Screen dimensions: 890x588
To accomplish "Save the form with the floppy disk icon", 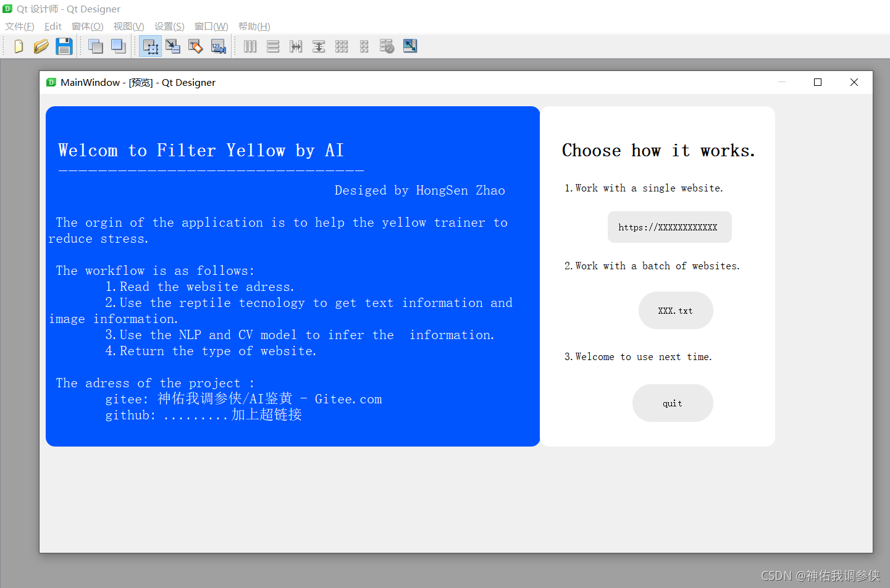I will [64, 46].
